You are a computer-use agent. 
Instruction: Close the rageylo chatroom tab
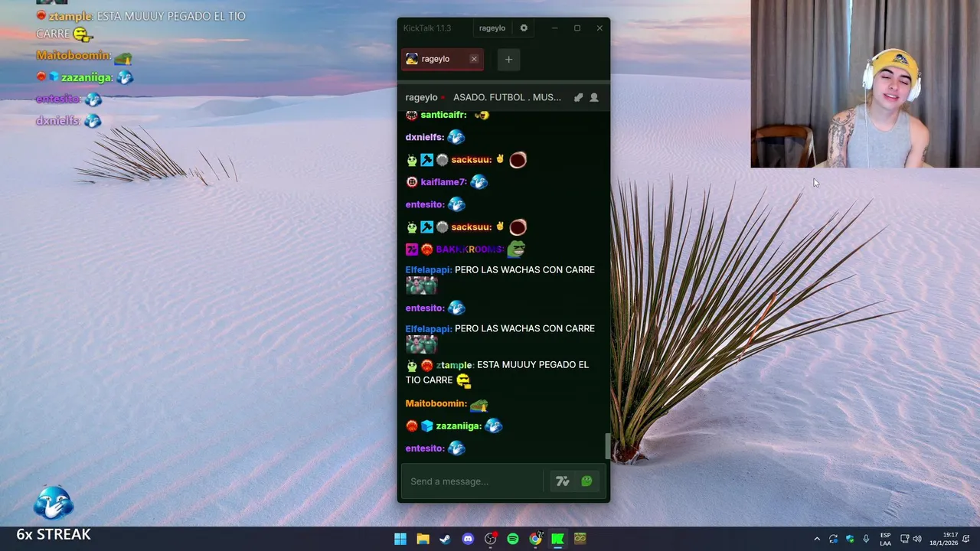pyautogui.click(x=474, y=59)
